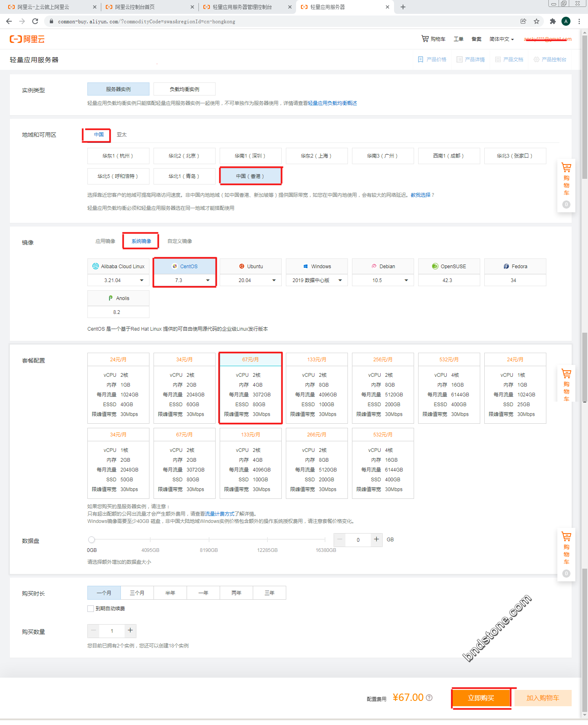Image resolution: width=588 pixels, height=725 pixels.
Task: Open a new browser tab with plus icon
Action: coord(403,7)
